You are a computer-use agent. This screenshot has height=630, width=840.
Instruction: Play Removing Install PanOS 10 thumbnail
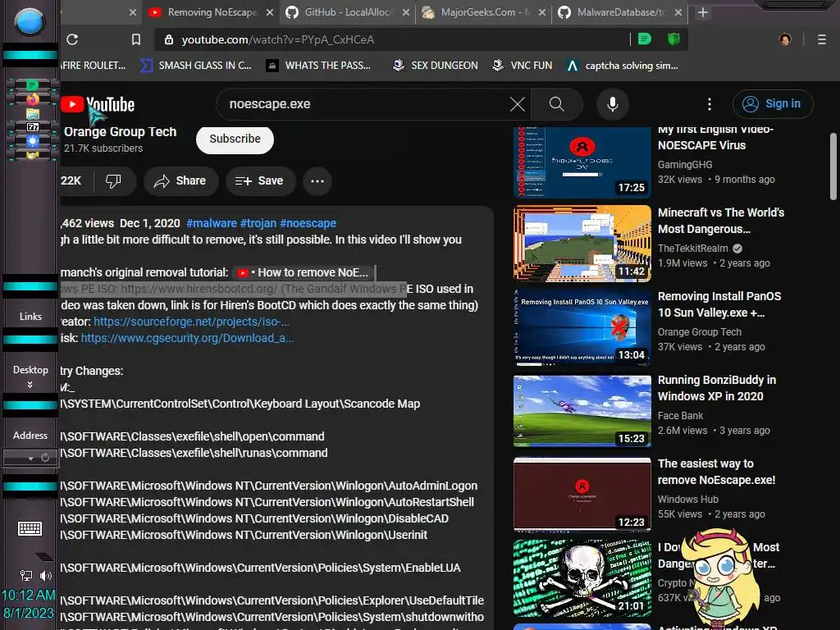coord(582,327)
